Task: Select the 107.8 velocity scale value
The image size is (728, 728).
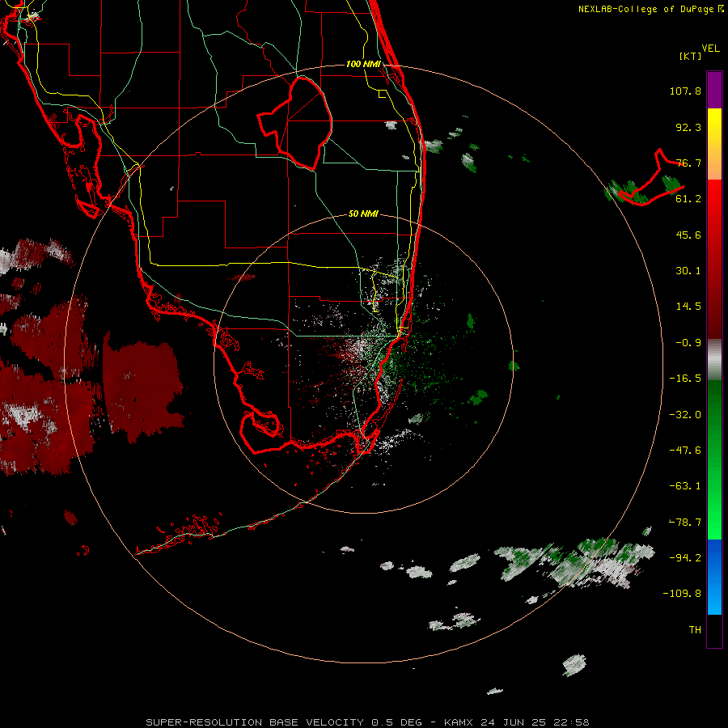Action: point(685,91)
